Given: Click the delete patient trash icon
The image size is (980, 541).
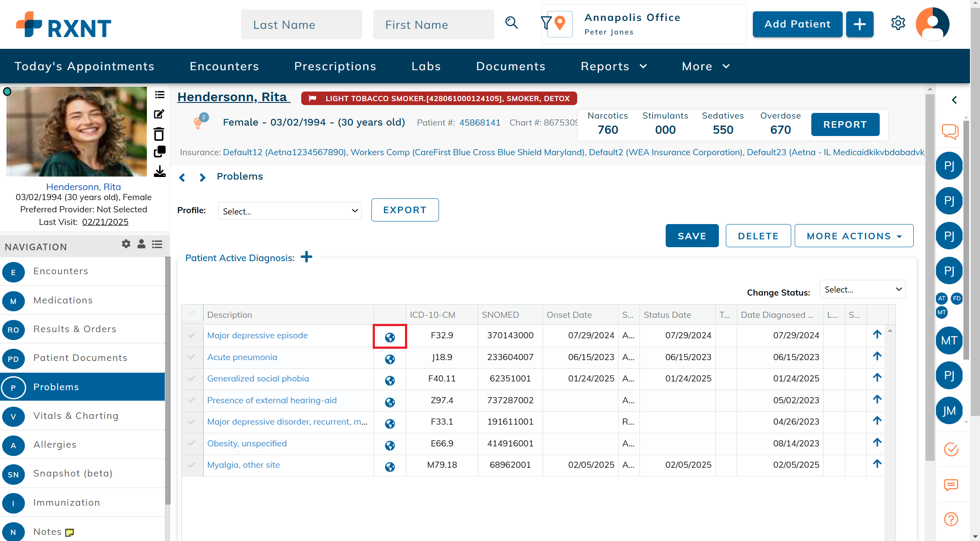Looking at the screenshot, I should (x=159, y=133).
